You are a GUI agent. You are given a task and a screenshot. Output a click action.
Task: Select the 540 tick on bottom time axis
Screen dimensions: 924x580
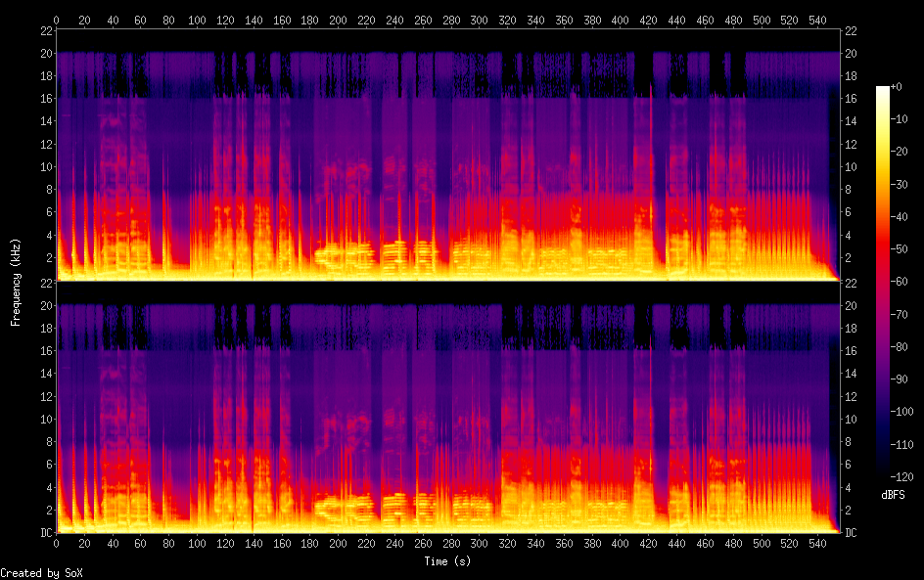pyautogui.click(x=820, y=542)
